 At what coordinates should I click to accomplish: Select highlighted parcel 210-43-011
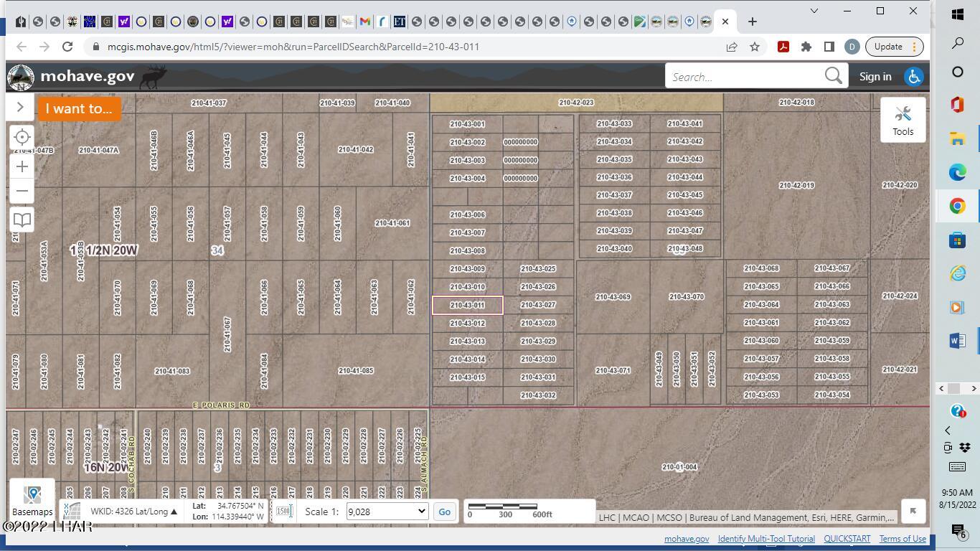pyautogui.click(x=467, y=305)
